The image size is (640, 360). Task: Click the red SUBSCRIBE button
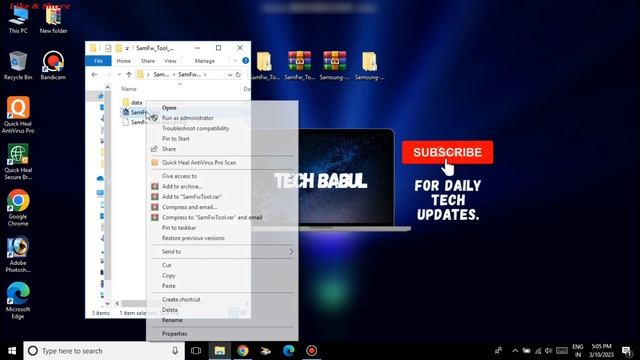click(x=447, y=152)
